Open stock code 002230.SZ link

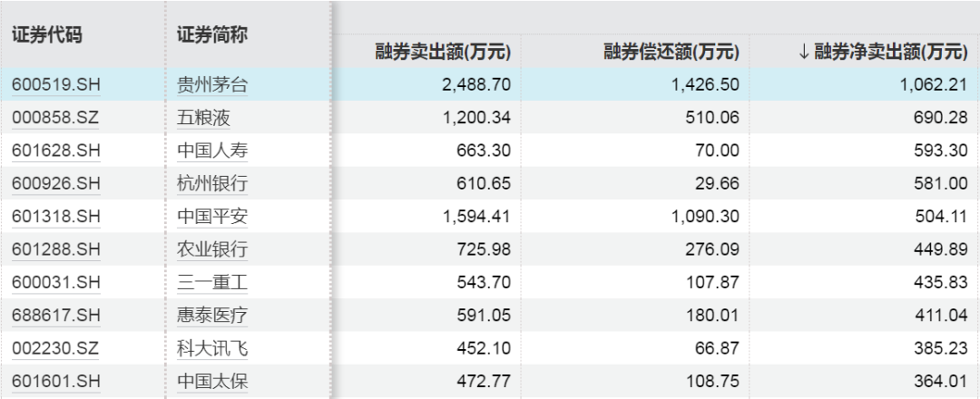pos(55,347)
